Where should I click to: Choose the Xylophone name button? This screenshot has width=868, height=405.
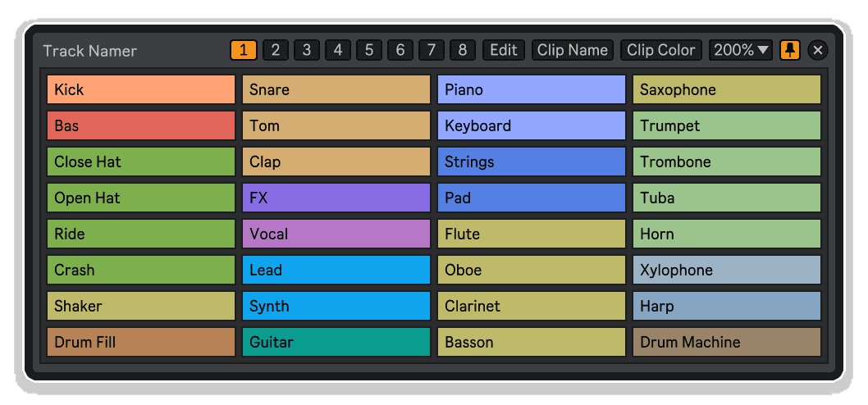727,270
